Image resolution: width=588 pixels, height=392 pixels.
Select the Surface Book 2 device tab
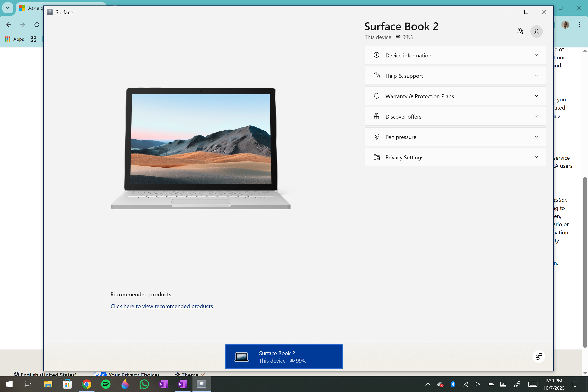[284, 357]
